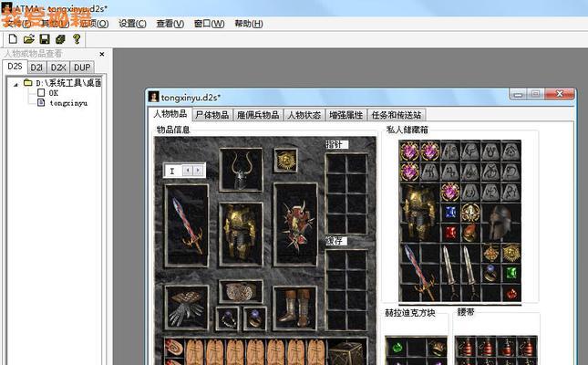This screenshot has height=365, width=588.
Task: Click the tongxinyu.d2s window portrait icon
Action: (x=153, y=97)
